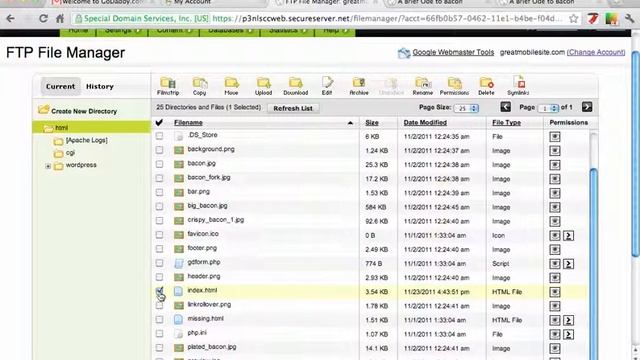Open browser wrench settings menu

click(630, 18)
